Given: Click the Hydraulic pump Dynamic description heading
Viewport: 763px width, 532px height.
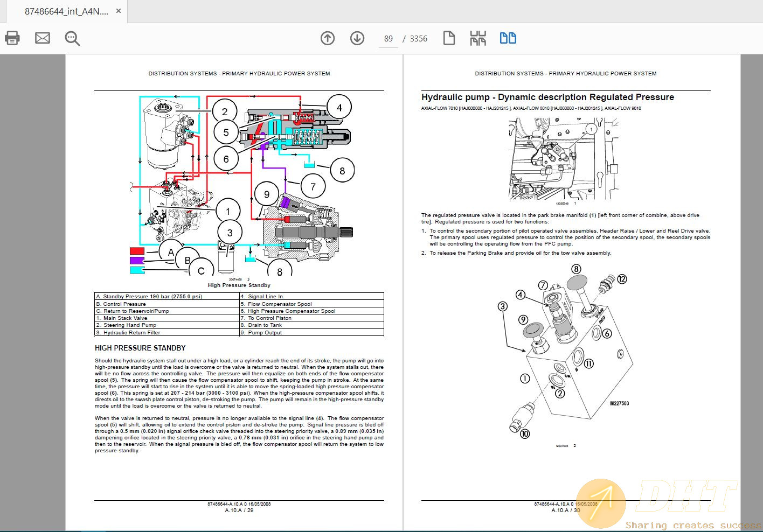Looking at the screenshot, I should coord(547,97).
